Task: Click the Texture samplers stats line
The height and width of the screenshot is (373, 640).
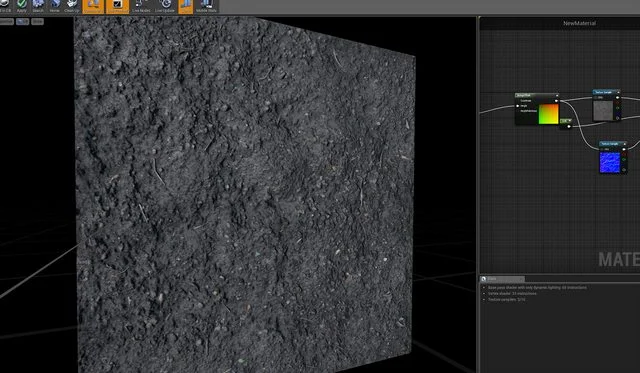Action: point(507,300)
